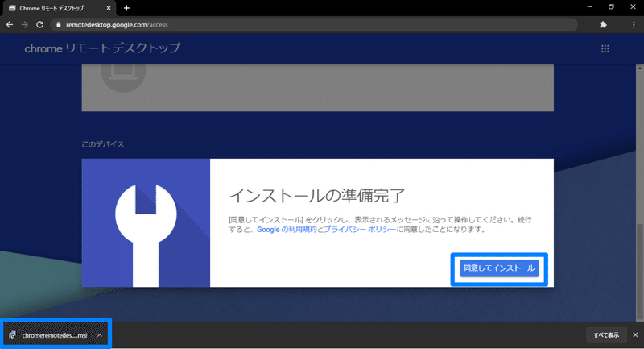Open the Google の利用規約 link
The image size is (644, 349).
pyautogui.click(x=287, y=230)
